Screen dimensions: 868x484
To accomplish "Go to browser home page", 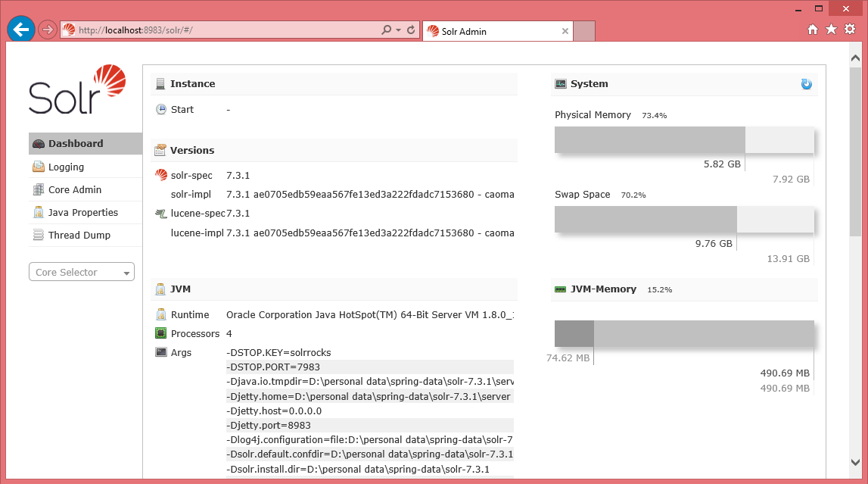I will 813,30.
